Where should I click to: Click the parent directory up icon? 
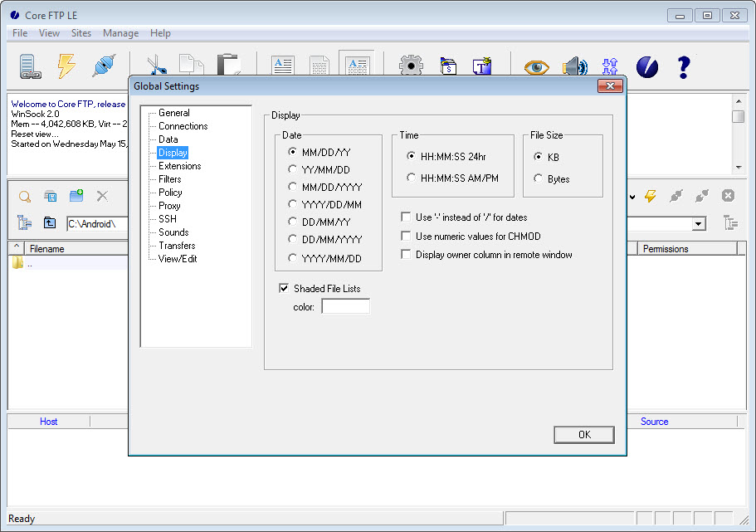click(x=50, y=222)
